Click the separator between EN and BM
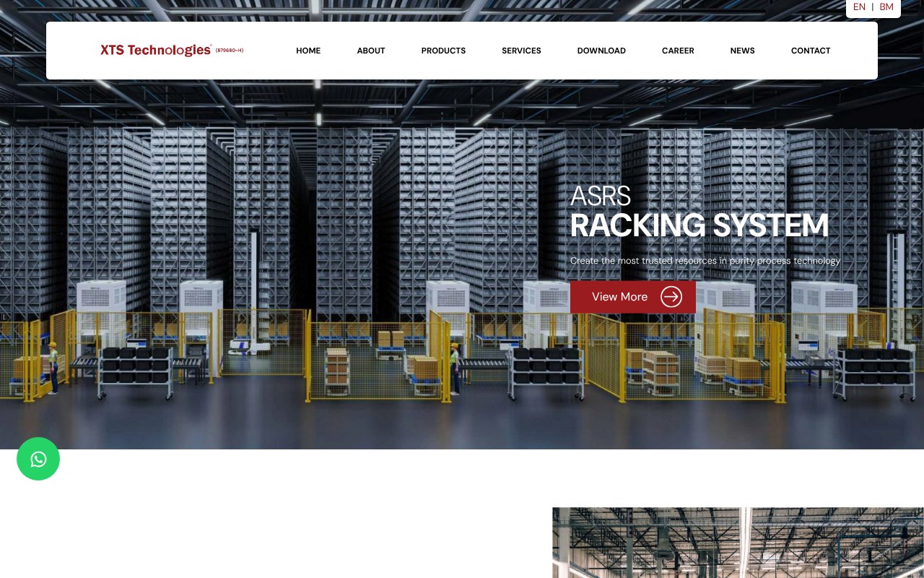 873,7
